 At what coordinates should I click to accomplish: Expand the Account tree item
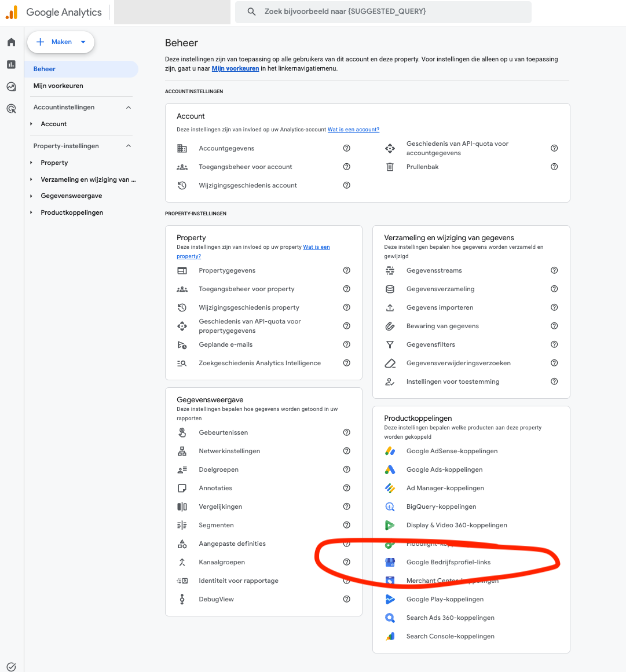pos(31,124)
